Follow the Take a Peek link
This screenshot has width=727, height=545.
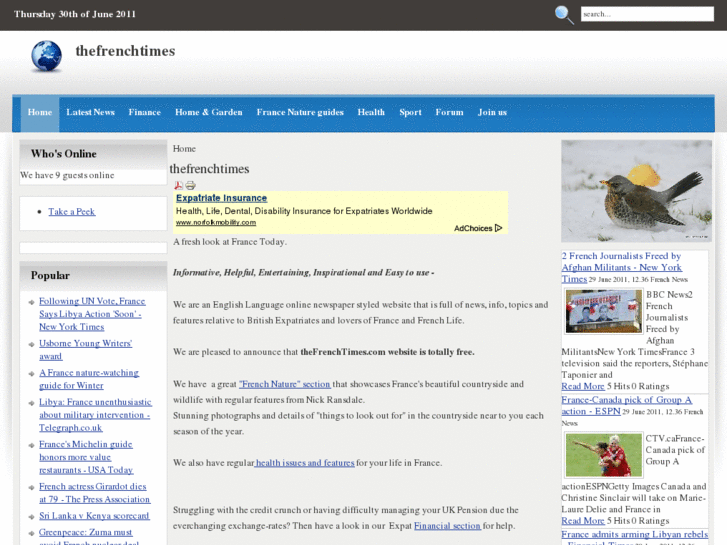pyautogui.click(x=71, y=212)
